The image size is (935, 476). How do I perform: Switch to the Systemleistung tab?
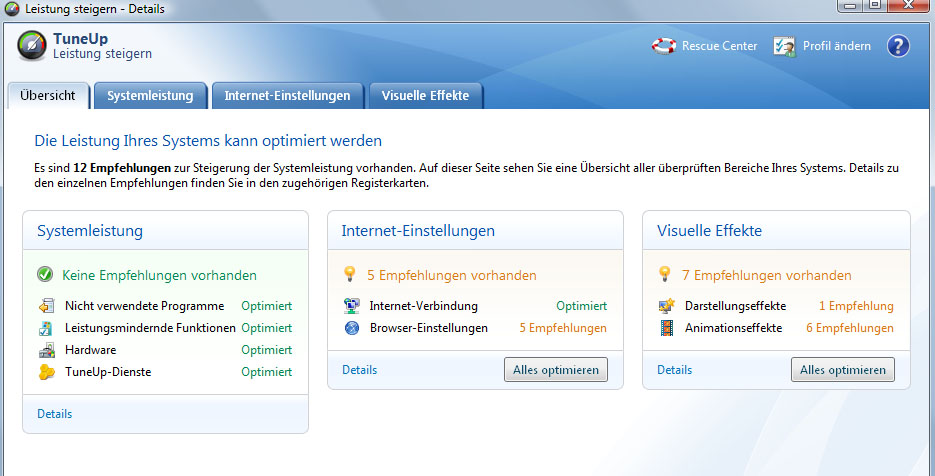point(150,96)
